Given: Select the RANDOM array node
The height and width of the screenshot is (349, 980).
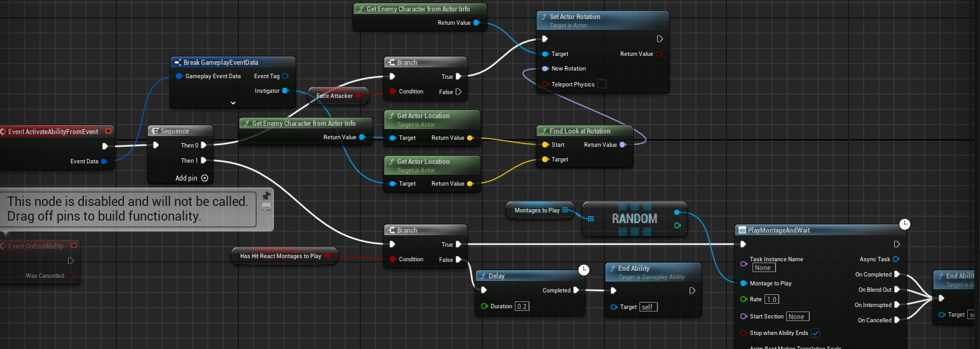Looking at the screenshot, I should pos(634,219).
